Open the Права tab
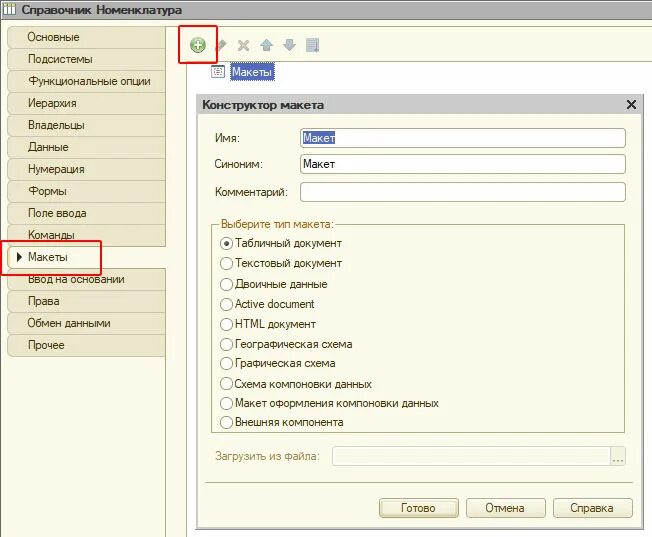 click(x=86, y=302)
